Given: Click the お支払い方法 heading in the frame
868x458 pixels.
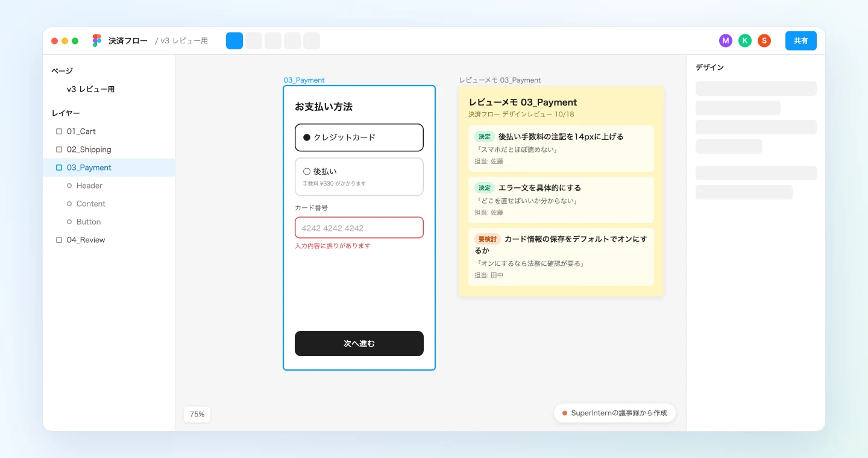Looking at the screenshot, I should coord(324,107).
